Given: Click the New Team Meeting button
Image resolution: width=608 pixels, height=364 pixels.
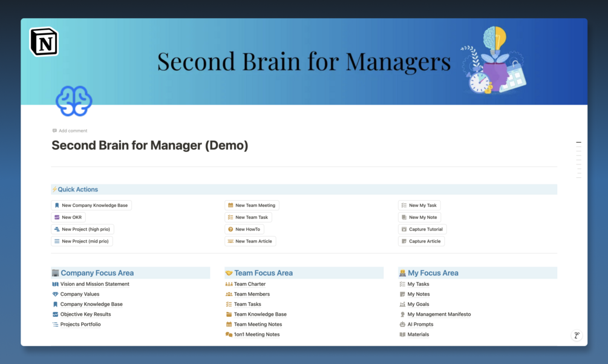Looking at the screenshot, I should (x=252, y=206).
